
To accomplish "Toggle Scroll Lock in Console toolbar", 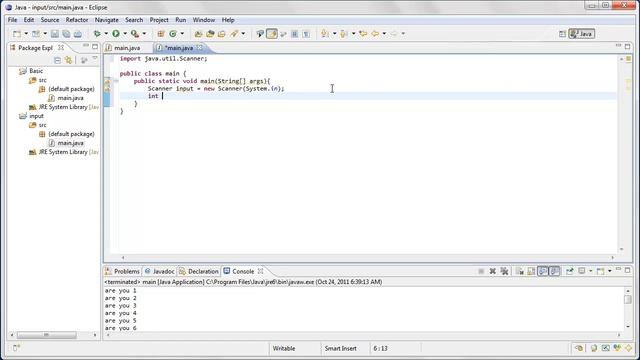I will coord(531,271).
